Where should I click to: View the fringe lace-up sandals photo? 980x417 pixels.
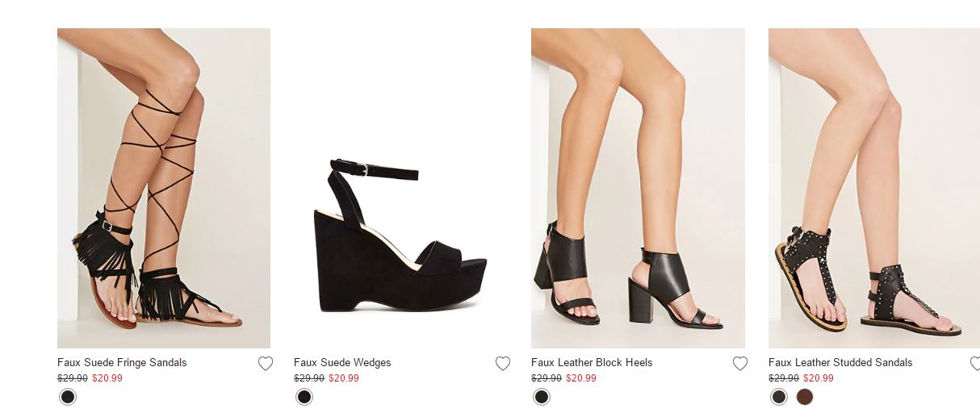point(164,188)
